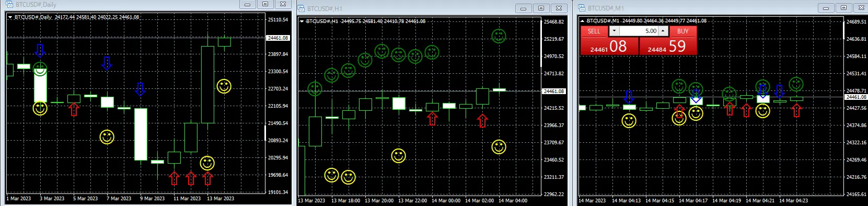Click the 24461.08 price label on Daily chart

[277, 38]
